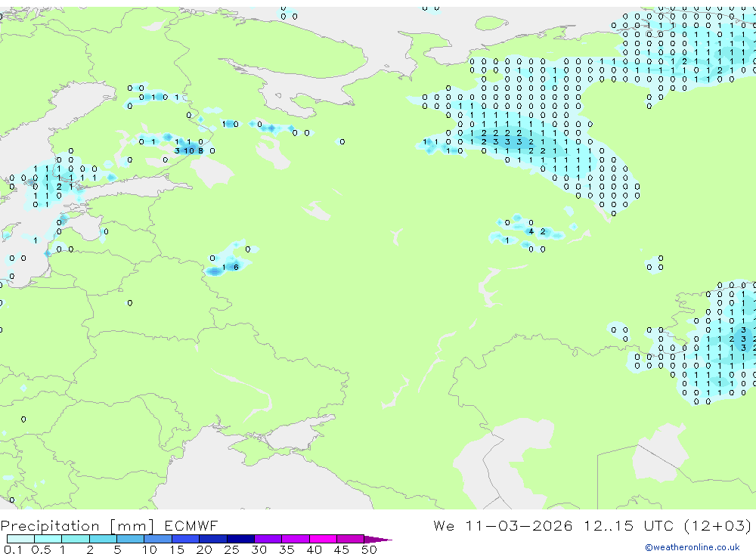Click the 40–45 mm magenta legend segment

(x=323, y=539)
